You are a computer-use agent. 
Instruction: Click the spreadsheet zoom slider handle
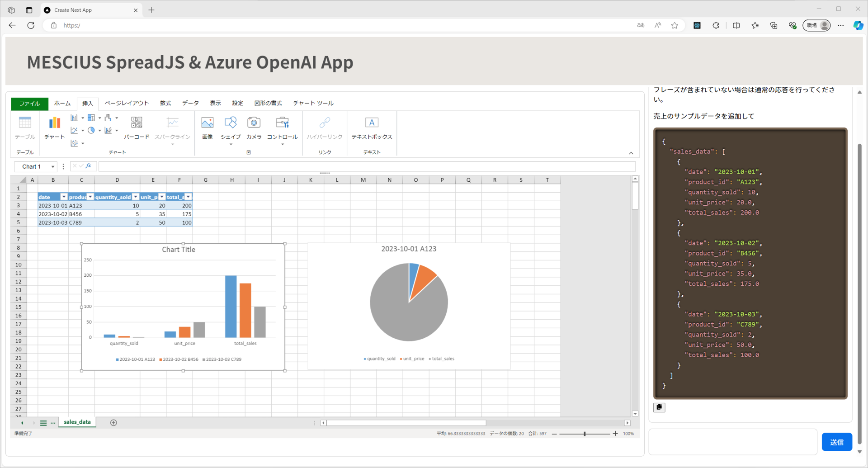point(585,434)
